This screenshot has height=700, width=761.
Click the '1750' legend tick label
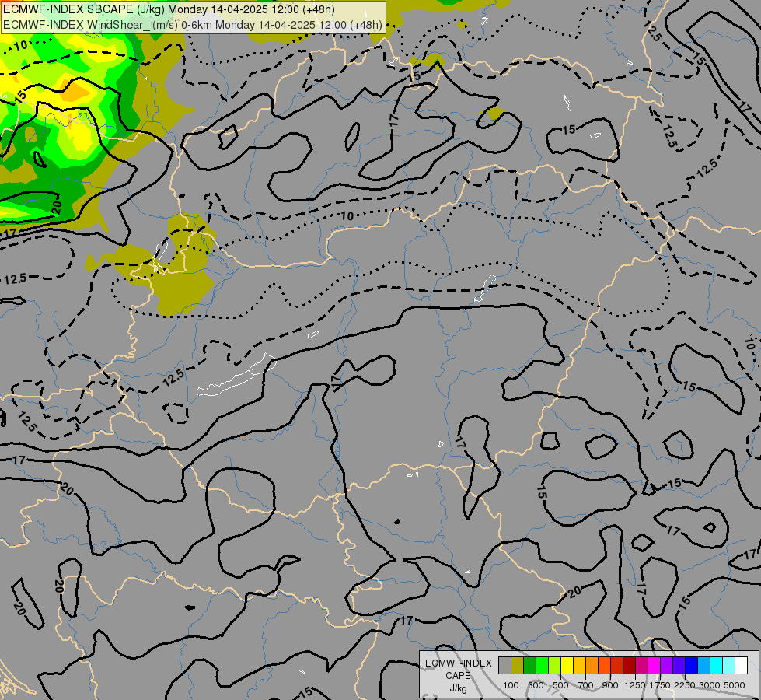(x=660, y=685)
